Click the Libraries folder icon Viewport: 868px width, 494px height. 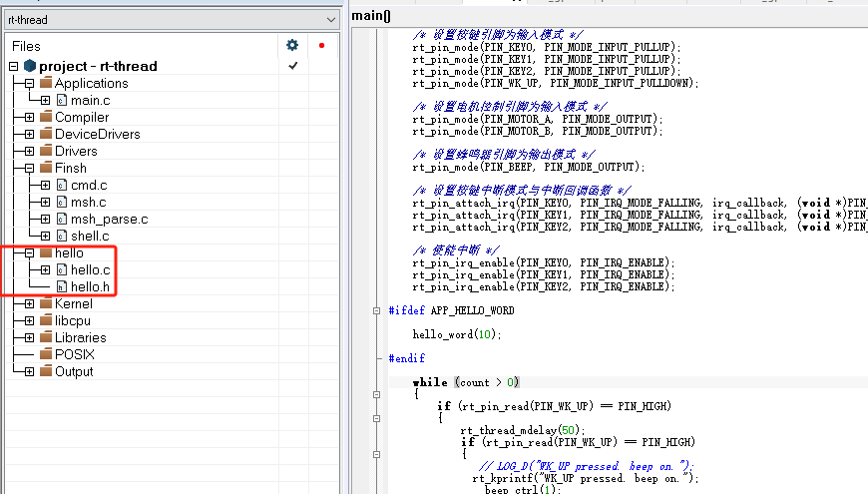point(46,336)
